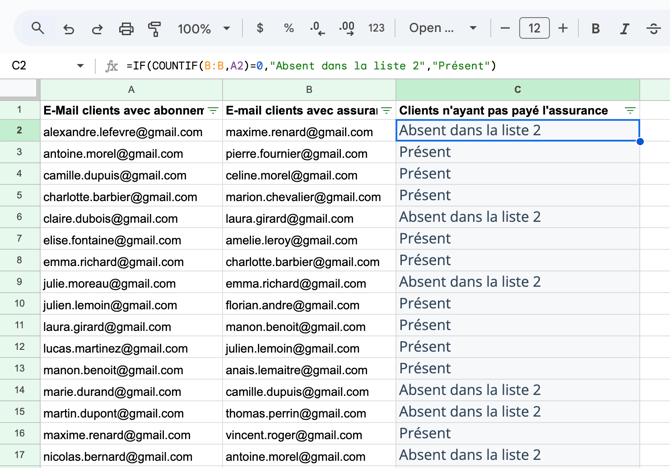Click the formula bar text
Screen dimensions: 670x468
pyautogui.click(x=311, y=66)
